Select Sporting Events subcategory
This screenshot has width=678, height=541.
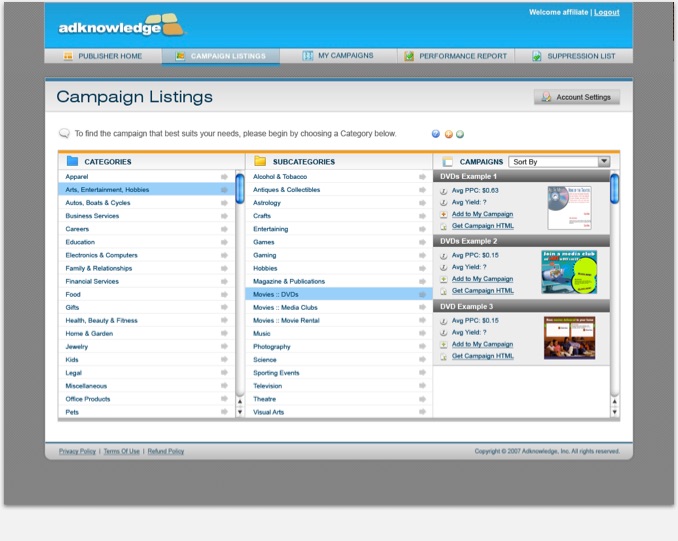pos(339,373)
